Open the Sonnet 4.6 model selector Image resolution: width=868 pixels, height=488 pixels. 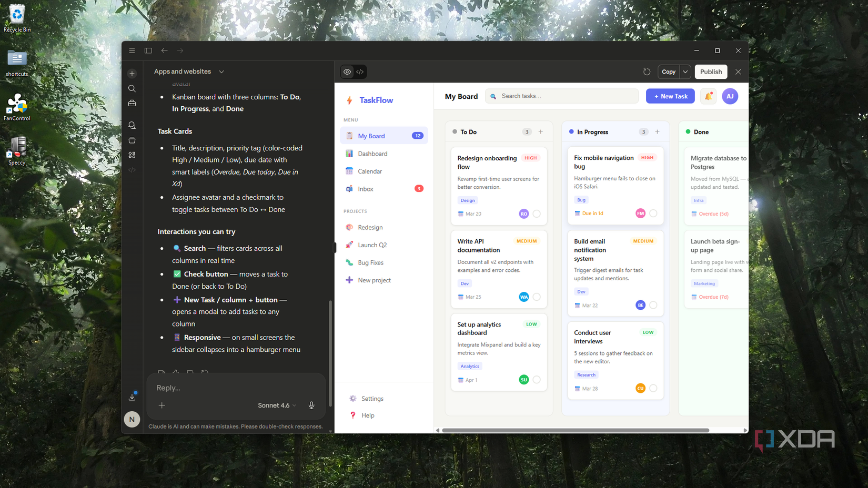[x=277, y=405]
